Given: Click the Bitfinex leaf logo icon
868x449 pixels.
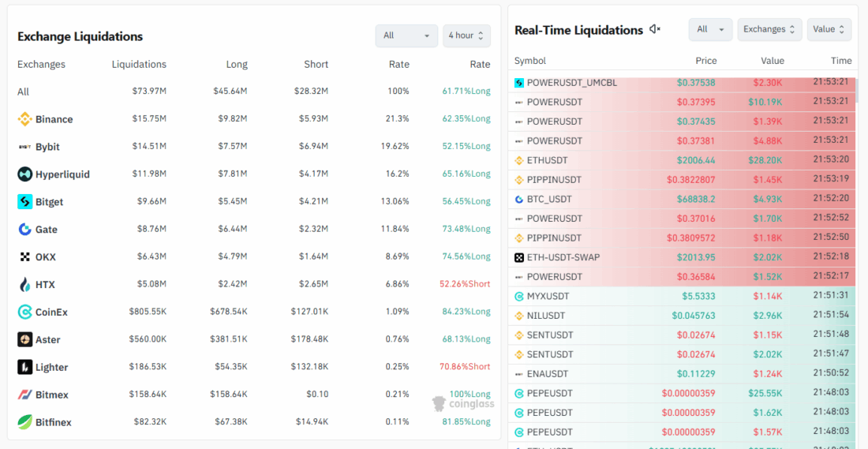Looking at the screenshot, I should click(x=25, y=422).
